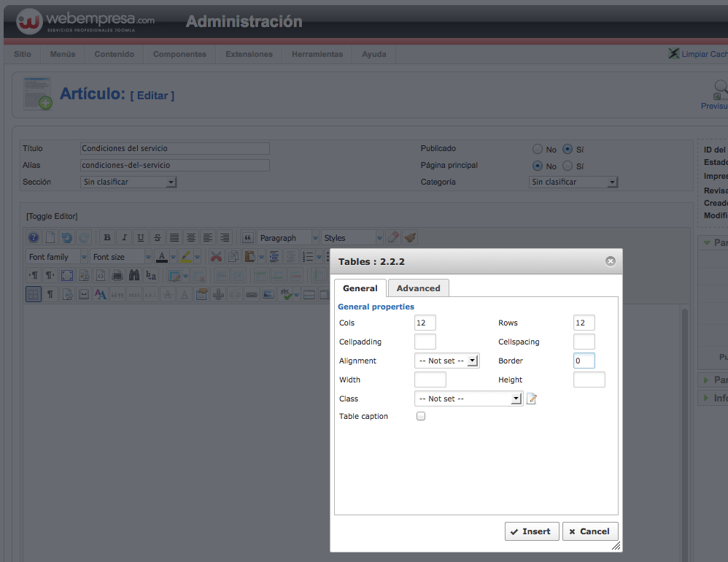Open the Ayuda menu
The height and width of the screenshot is (562, 728).
tap(373, 54)
